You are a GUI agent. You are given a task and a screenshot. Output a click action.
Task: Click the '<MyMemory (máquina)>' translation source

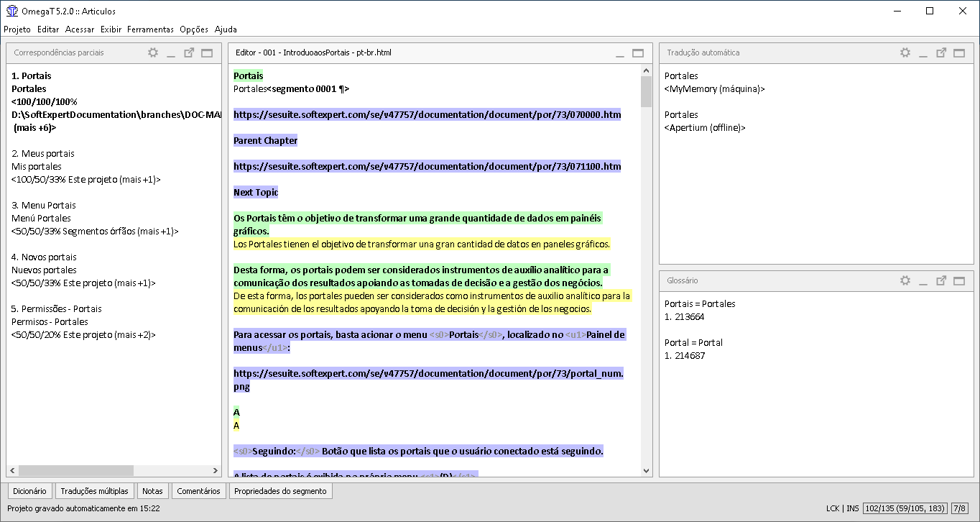715,88
